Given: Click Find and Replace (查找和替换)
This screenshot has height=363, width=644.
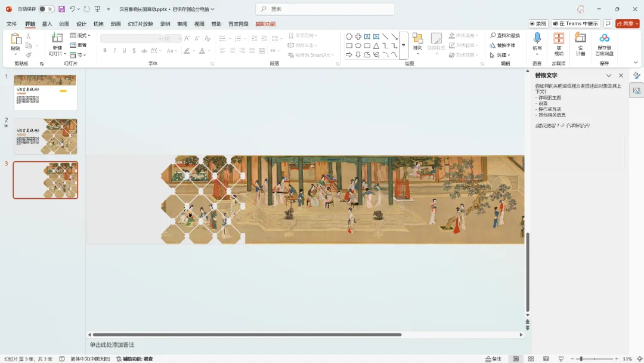Looking at the screenshot, I should click(x=505, y=36).
